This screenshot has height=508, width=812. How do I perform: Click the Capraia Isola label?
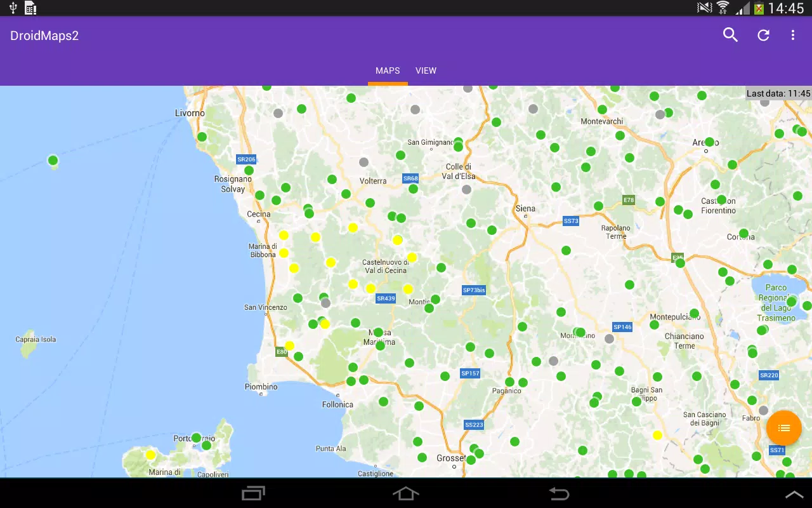36,340
